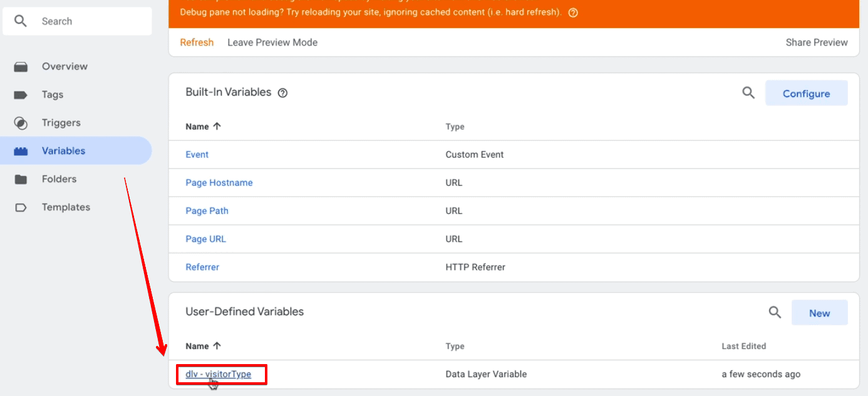Click Leave Preview Mode
Viewport: 868px width, 396px height.
[x=272, y=42]
